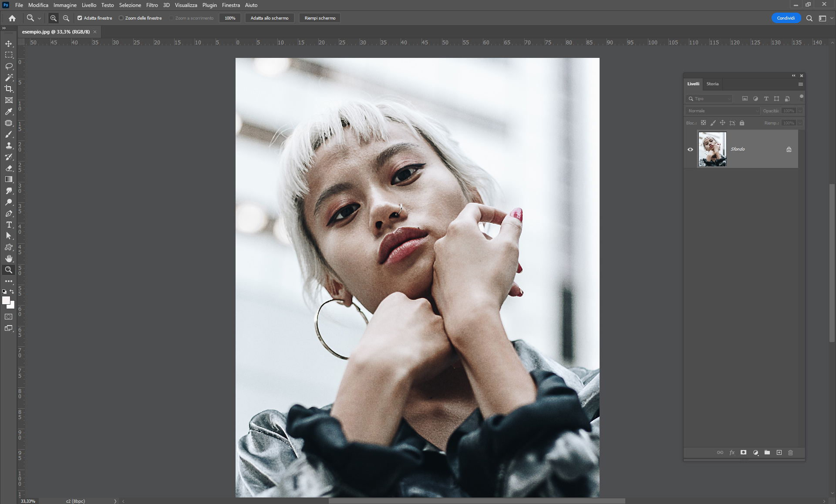Screen dimensions: 836x504
Task: Create a new layer using the plus icon
Action: pos(779,453)
